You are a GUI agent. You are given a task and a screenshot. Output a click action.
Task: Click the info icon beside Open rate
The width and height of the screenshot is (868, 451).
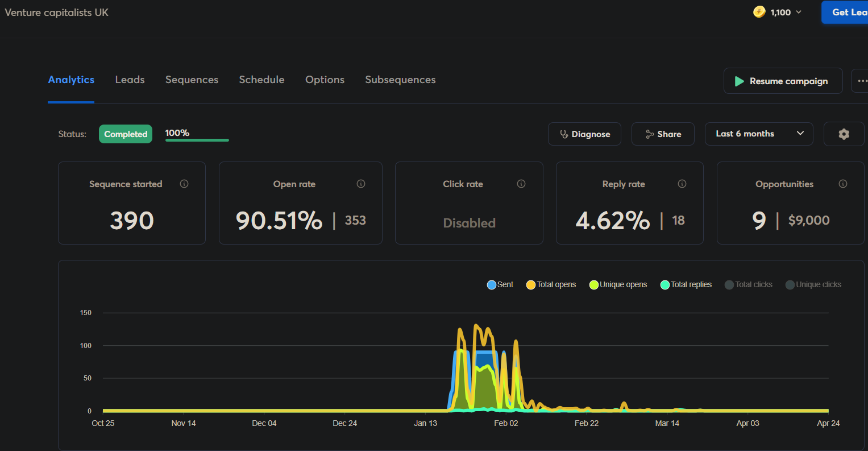(x=360, y=184)
